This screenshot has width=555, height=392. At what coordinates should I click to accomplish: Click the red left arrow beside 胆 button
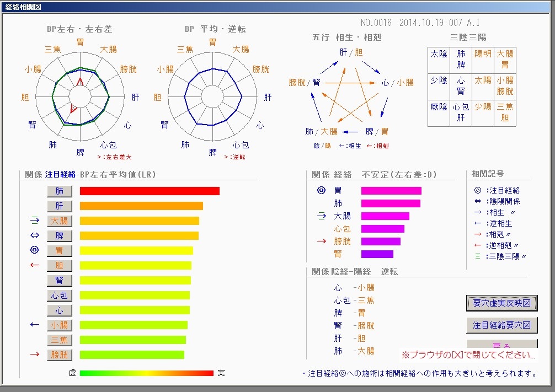point(35,266)
